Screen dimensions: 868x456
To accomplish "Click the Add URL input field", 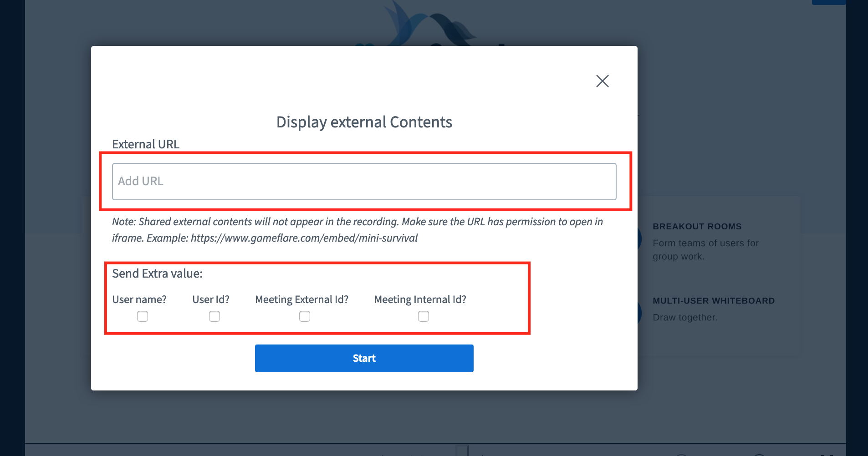I will [x=364, y=182].
